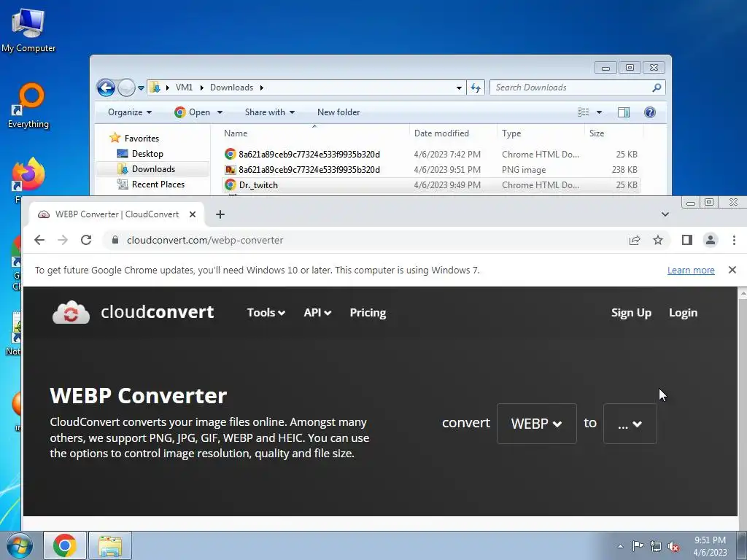747x560 pixels.
Task: Dismiss the Windows 7 update notice
Action: coord(732,270)
